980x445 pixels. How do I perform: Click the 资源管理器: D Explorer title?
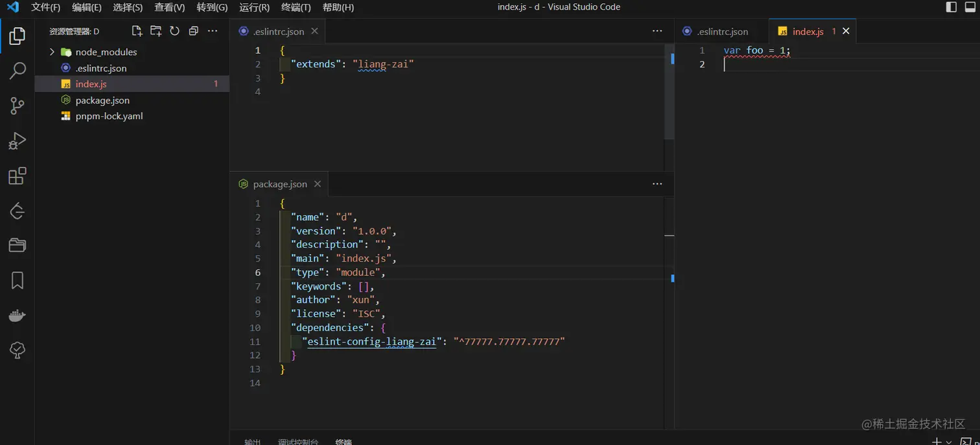(75, 31)
